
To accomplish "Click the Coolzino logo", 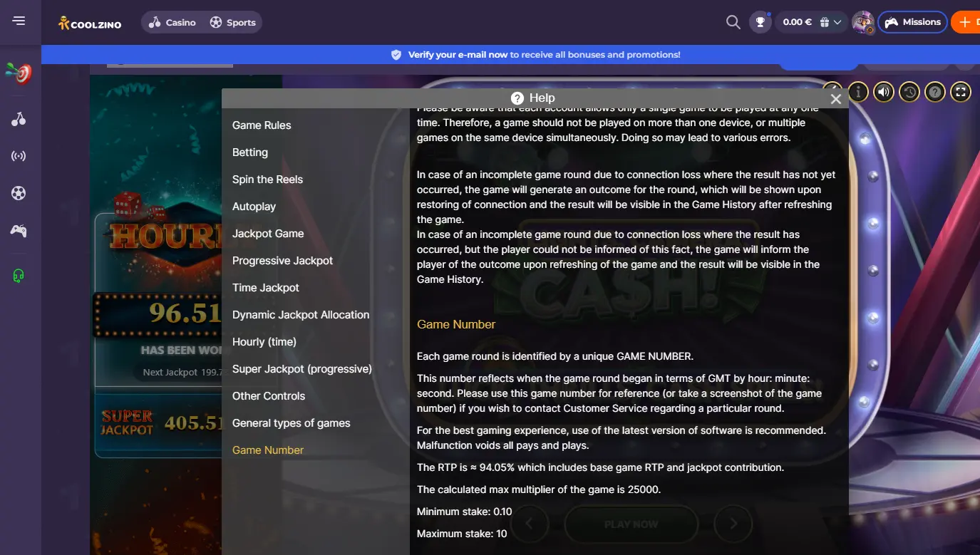I will point(90,23).
